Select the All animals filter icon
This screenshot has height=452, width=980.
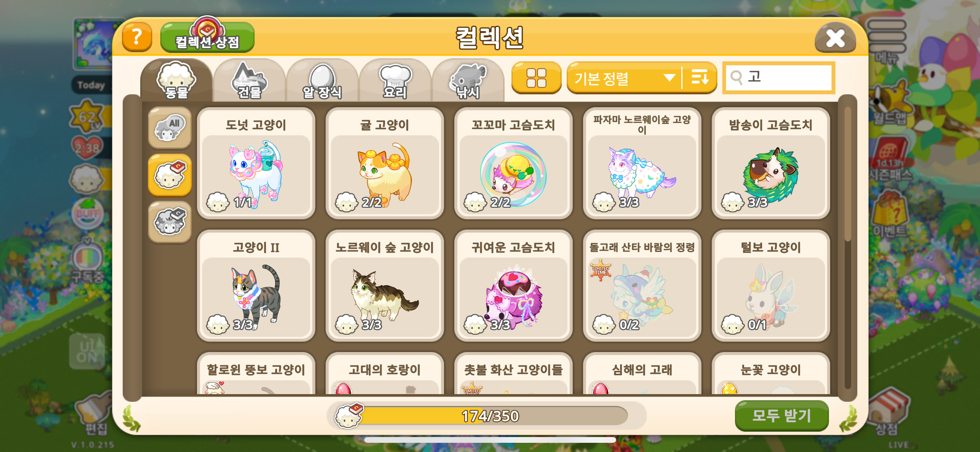pos(170,128)
